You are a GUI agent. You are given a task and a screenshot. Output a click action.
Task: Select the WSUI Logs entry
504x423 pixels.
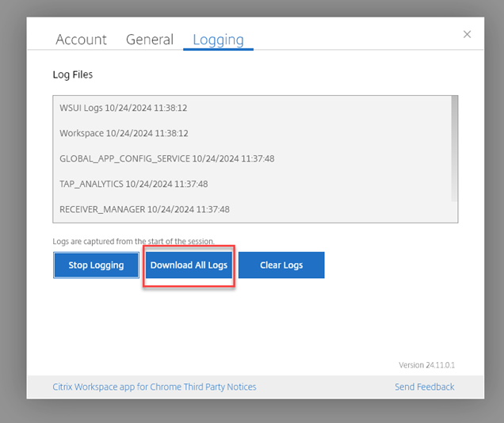click(x=123, y=108)
